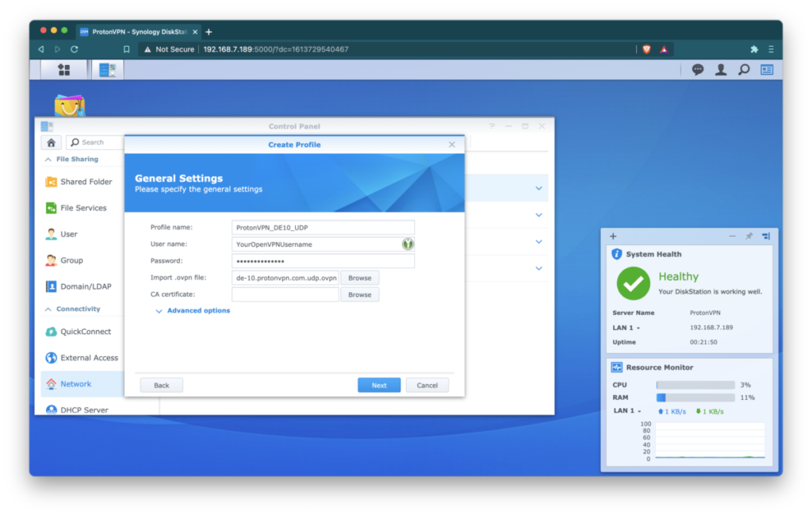The height and width of the screenshot is (515, 812).
Task: Click the green Healthy status checkmark
Action: click(x=633, y=283)
